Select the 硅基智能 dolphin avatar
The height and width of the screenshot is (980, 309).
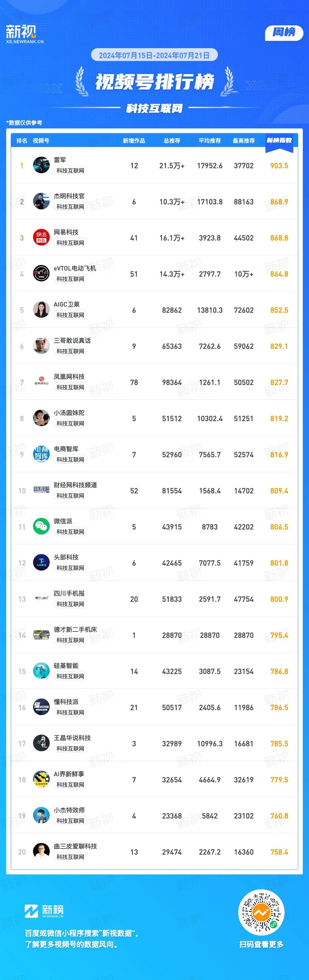coord(41,671)
